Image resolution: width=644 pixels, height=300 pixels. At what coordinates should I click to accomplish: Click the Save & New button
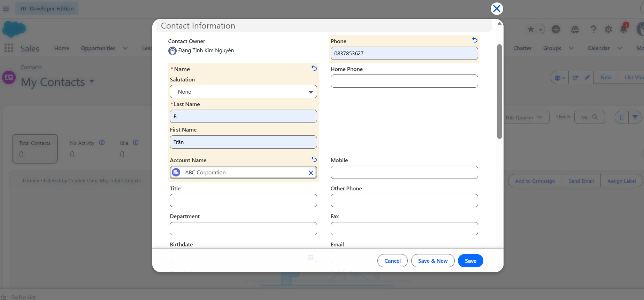pyautogui.click(x=433, y=261)
